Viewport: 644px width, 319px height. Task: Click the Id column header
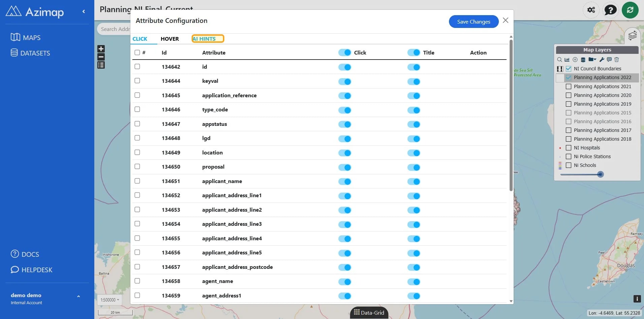(164, 52)
